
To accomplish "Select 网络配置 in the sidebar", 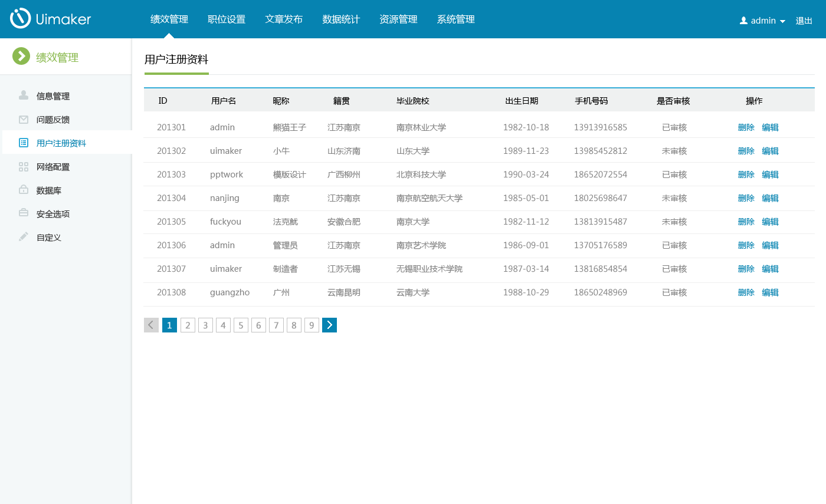I will [53, 167].
